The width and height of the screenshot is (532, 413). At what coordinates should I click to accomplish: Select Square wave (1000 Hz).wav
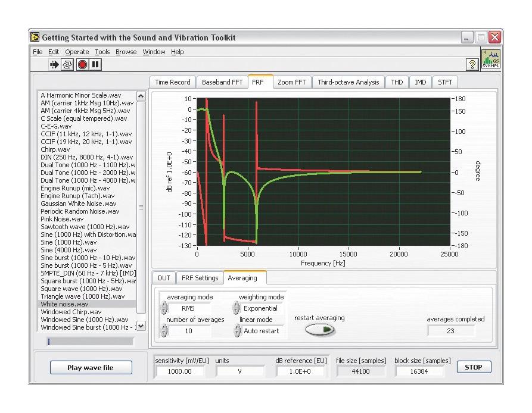(x=88, y=289)
